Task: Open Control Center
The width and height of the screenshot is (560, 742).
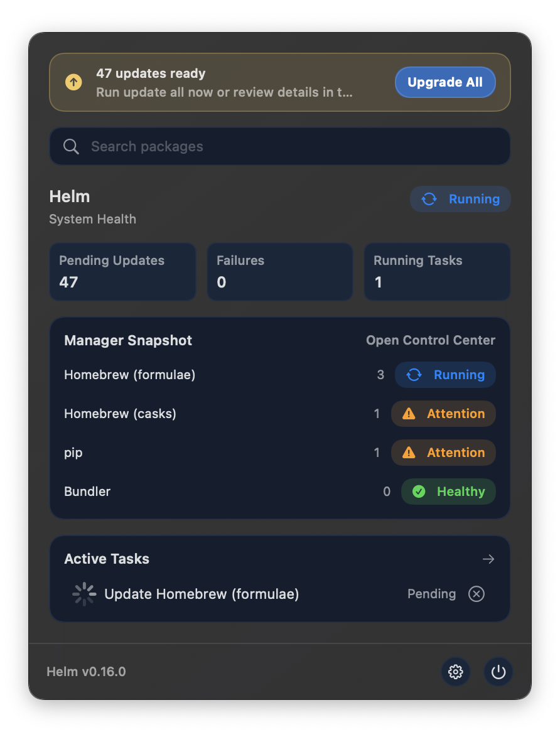Action: click(x=431, y=340)
